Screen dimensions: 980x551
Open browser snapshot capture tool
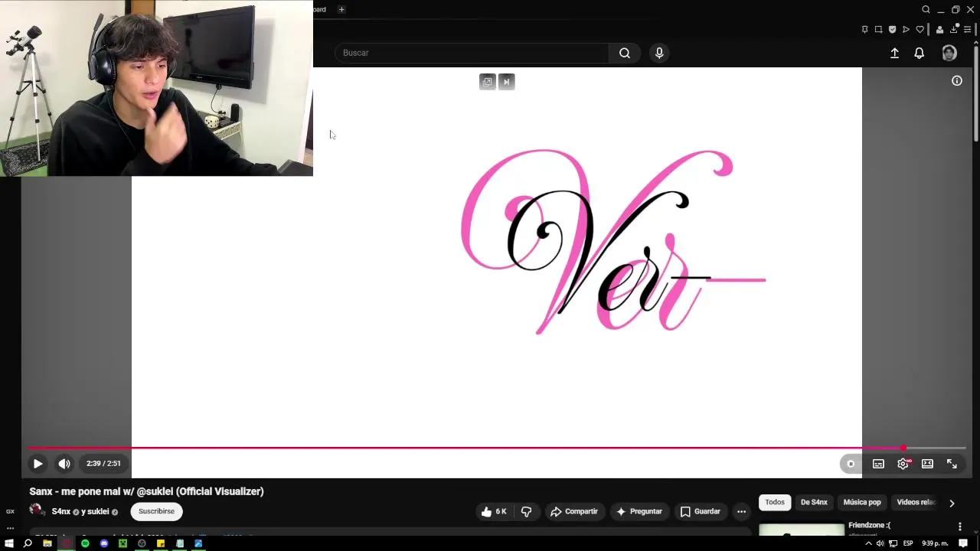click(878, 29)
